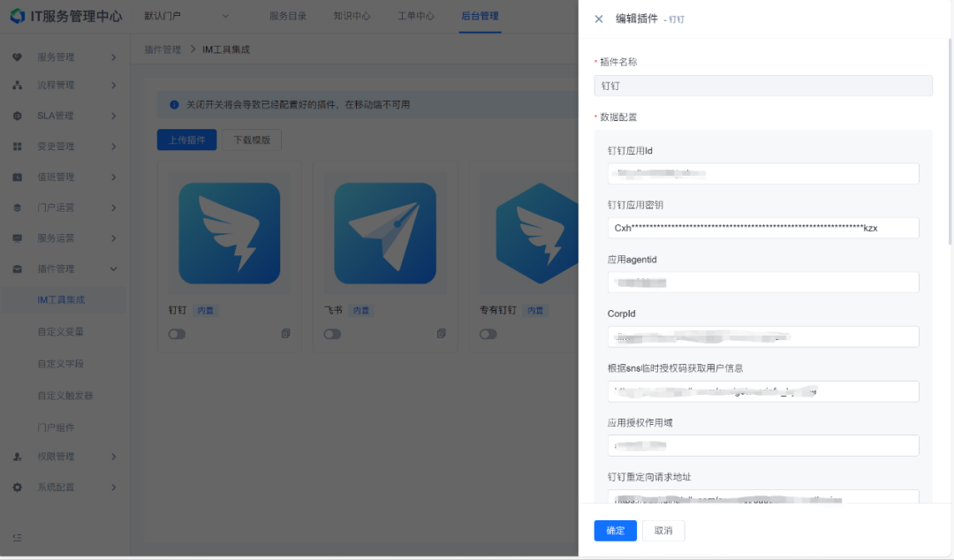Click the 内置 tag on 飞书 card
Screen dimensions: 954x560
361,310
